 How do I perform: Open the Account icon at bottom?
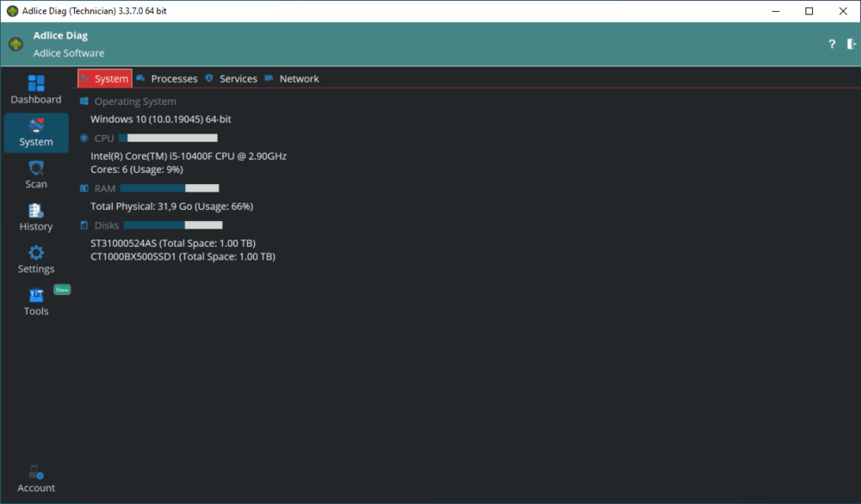(36, 473)
